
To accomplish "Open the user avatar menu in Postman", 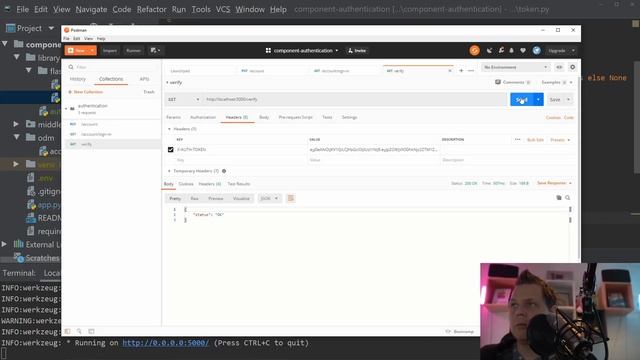I will (x=536, y=51).
